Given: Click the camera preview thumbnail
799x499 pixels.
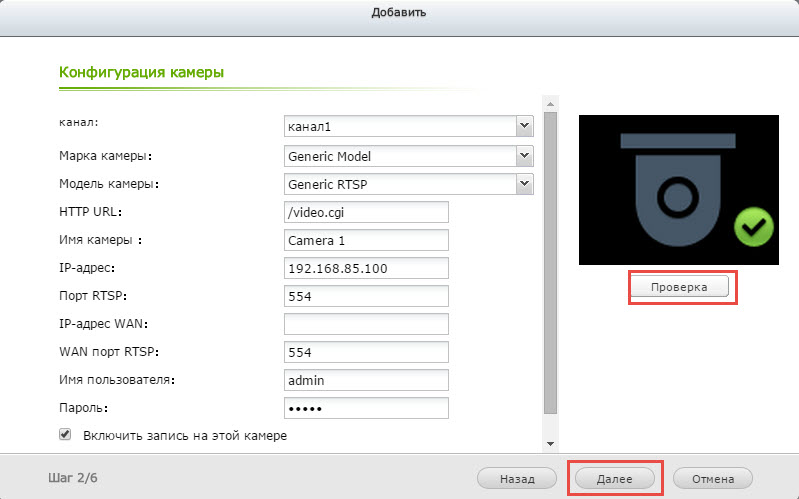Looking at the screenshot, I should [679, 190].
